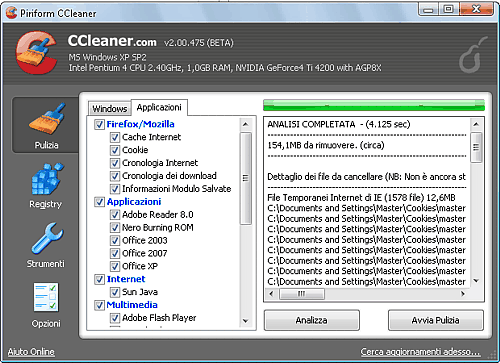Click File Temporanei Internet di IE line
Image resolution: width=500 pixels, height=363 pixels.
[361, 198]
